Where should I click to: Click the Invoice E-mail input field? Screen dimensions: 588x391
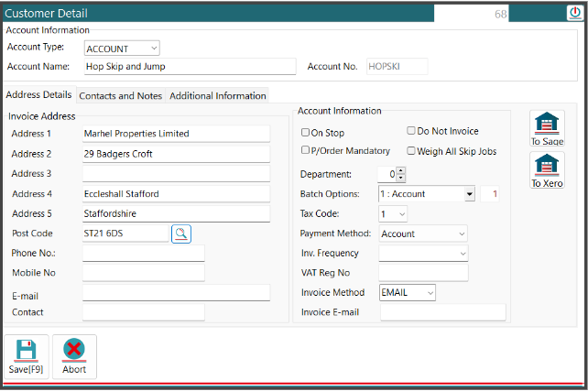[x=442, y=312]
